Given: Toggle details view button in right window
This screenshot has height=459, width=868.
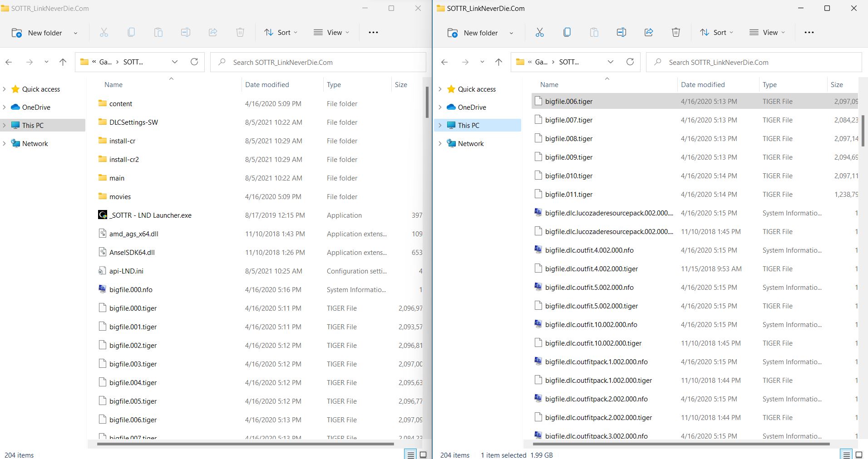Looking at the screenshot, I should 846,454.
